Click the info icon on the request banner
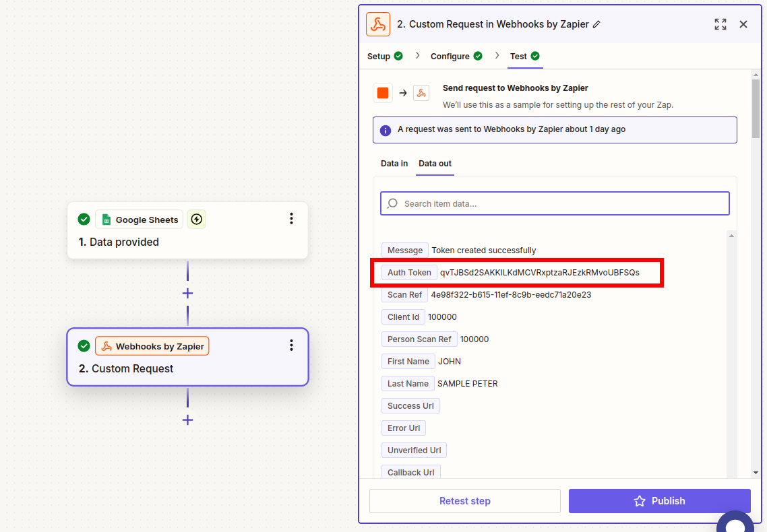The width and height of the screenshot is (767, 532). tap(385, 130)
